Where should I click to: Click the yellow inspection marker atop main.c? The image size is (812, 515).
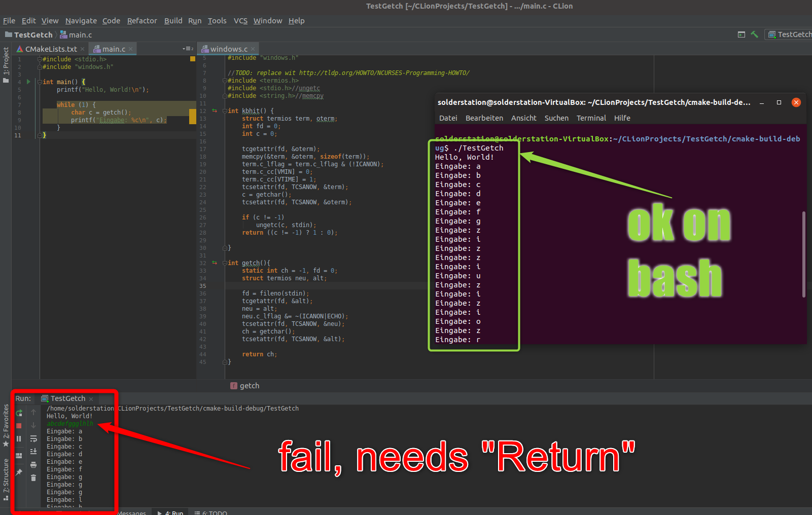(x=193, y=59)
